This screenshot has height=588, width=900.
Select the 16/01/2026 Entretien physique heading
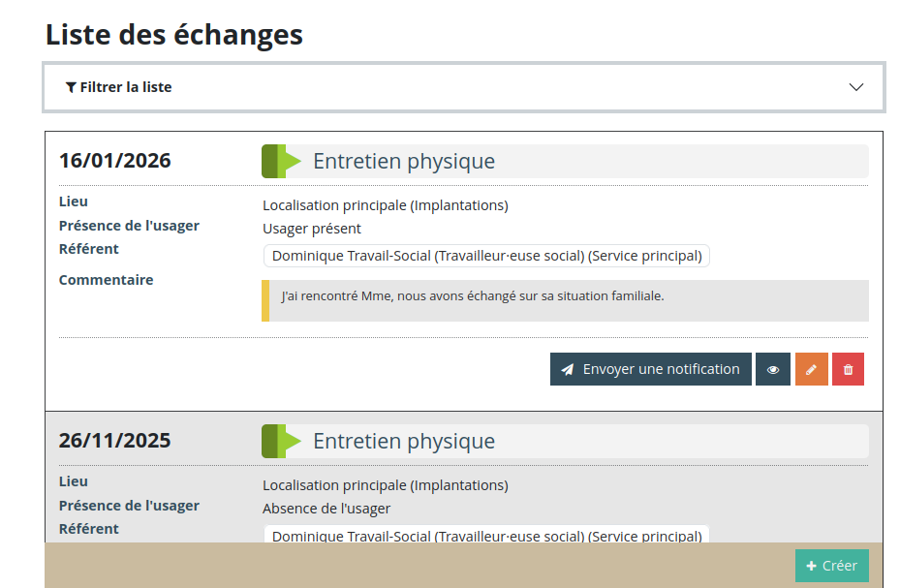coord(404,161)
